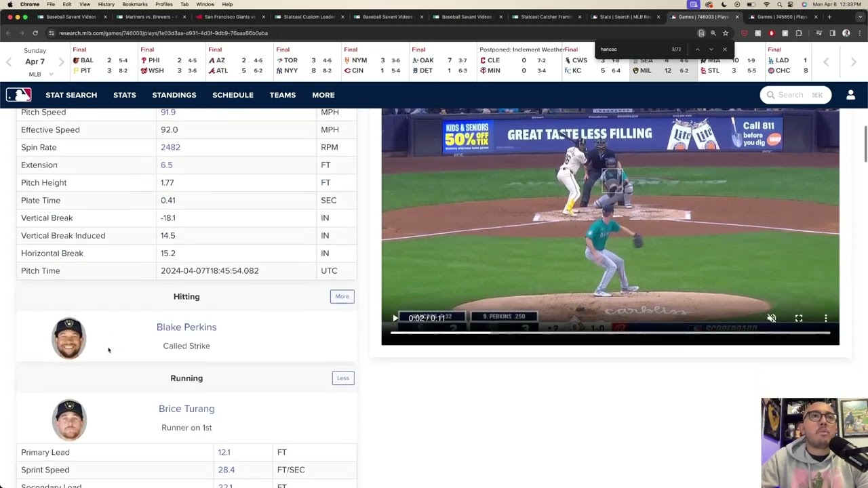Click the Extension value 6.5

click(166, 165)
